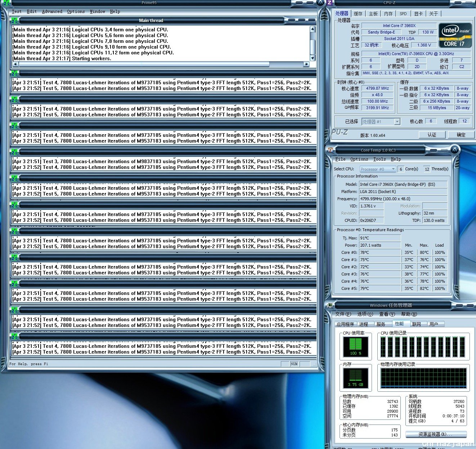
Task: Click Core Temp Core #5 79°C reading
Action: (380, 288)
